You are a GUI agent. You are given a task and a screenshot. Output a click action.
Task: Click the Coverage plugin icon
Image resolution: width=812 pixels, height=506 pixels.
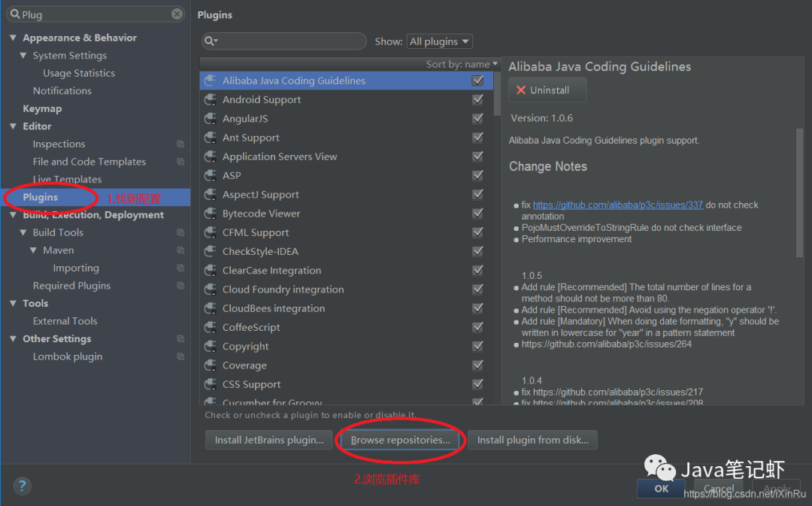tap(211, 365)
